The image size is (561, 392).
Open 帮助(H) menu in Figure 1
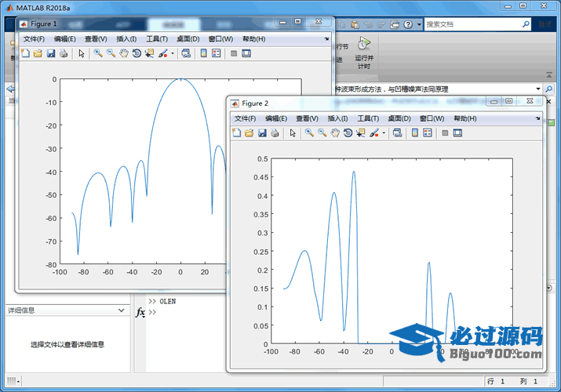[x=254, y=39]
